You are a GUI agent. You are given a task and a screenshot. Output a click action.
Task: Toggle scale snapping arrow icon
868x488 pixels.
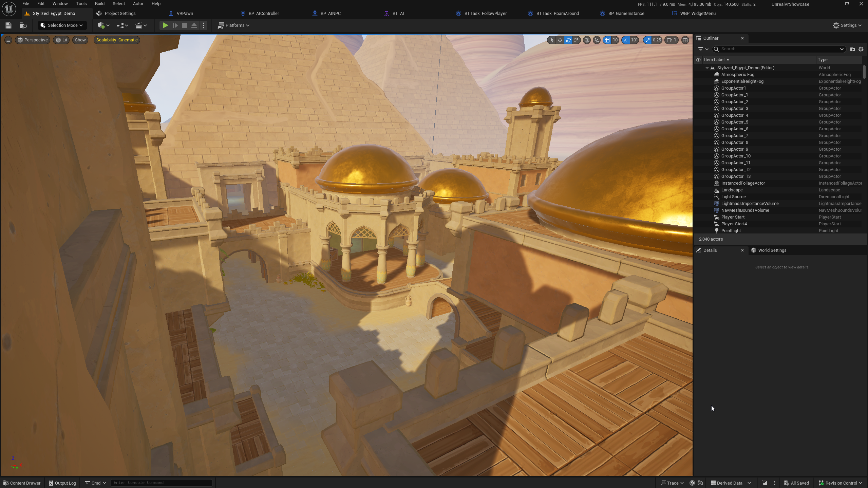pos(647,40)
